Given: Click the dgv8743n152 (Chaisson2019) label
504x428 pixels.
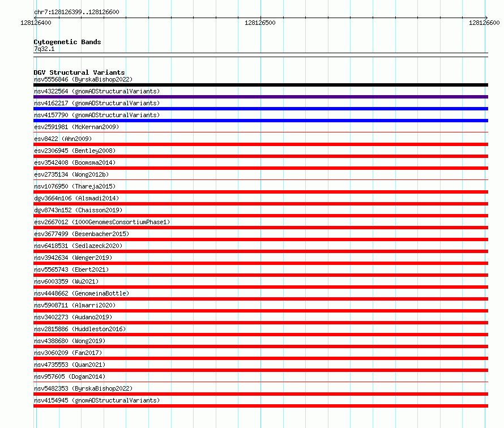Looking at the screenshot, I should click(x=78, y=210).
